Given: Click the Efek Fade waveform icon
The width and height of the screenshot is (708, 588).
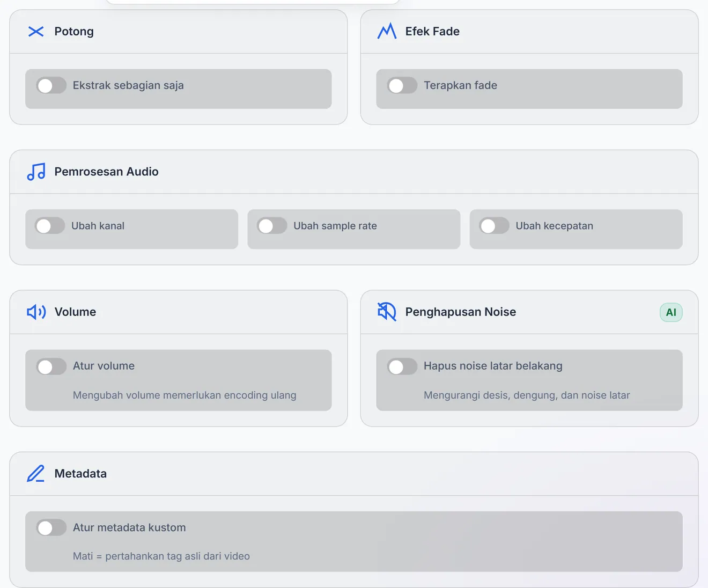Looking at the screenshot, I should pos(387,32).
